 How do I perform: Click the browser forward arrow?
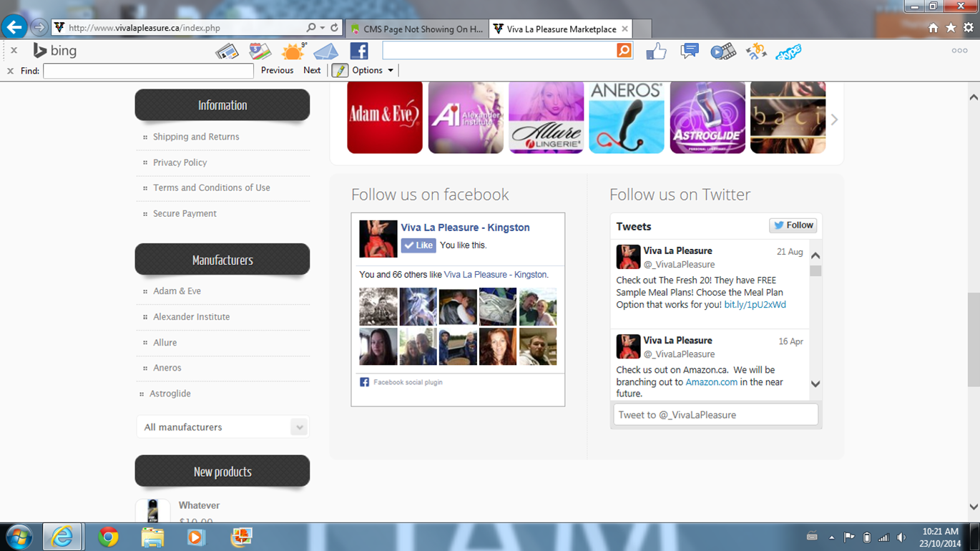pyautogui.click(x=39, y=28)
